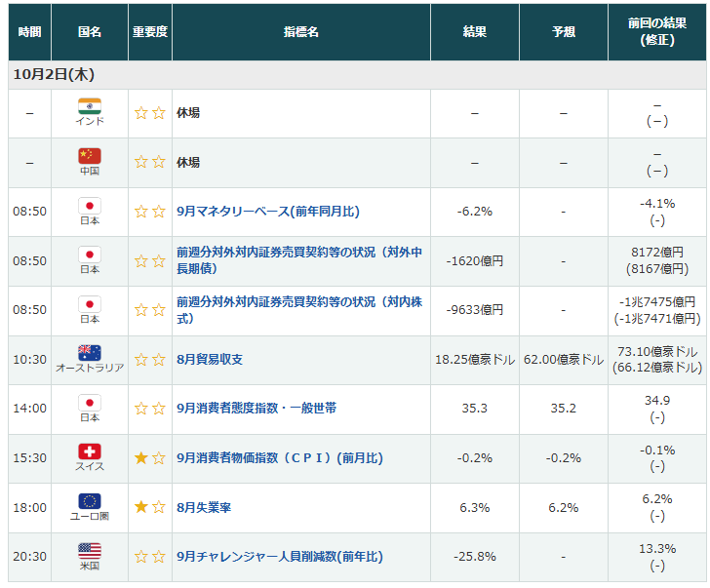The height and width of the screenshot is (588, 710).
Task: Click the 重要度 column header
Action: point(150,32)
